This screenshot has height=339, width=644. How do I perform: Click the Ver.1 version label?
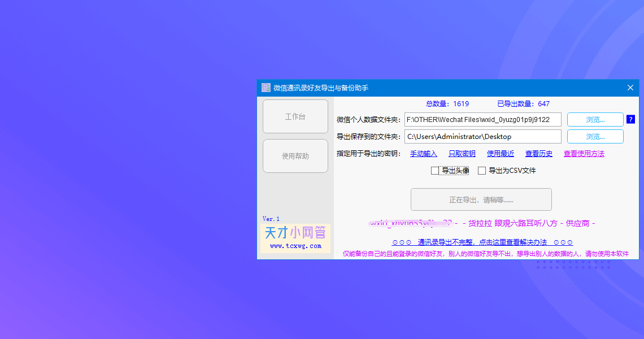pos(271,219)
